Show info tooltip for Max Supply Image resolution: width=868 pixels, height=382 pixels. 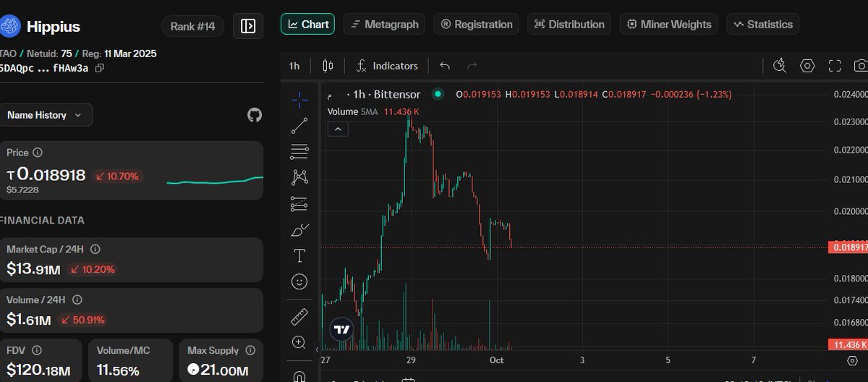tap(249, 350)
